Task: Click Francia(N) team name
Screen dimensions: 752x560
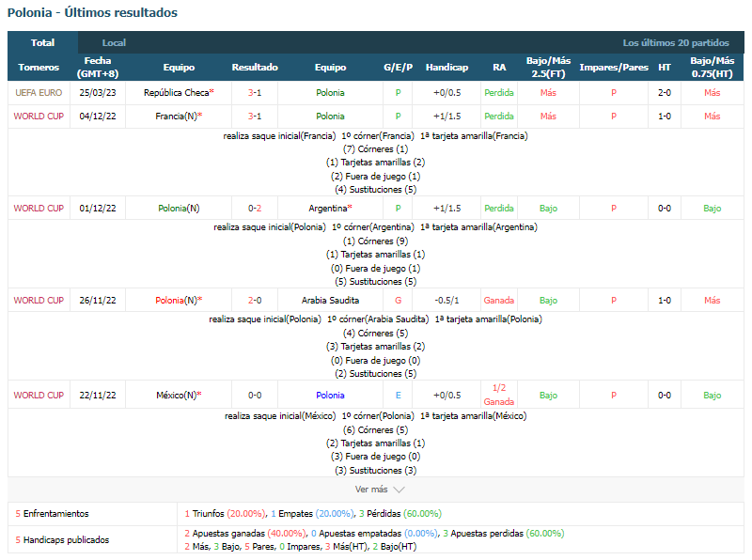Action: point(176,116)
